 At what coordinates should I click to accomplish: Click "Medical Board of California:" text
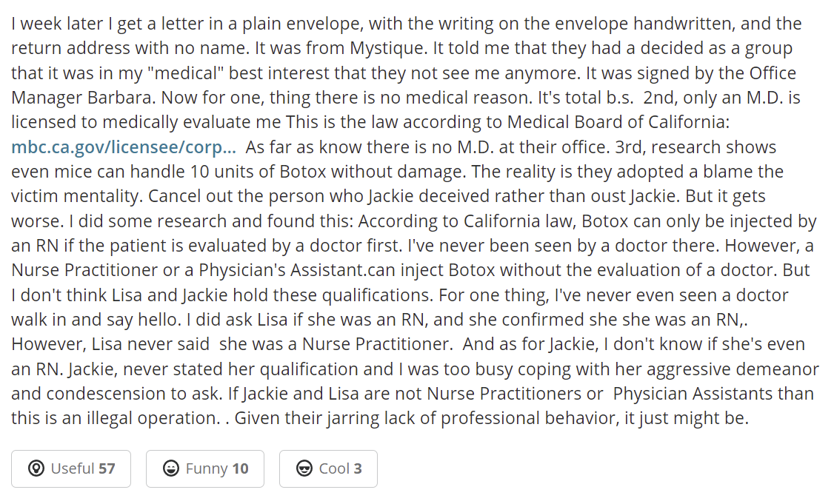pyautogui.click(x=618, y=122)
